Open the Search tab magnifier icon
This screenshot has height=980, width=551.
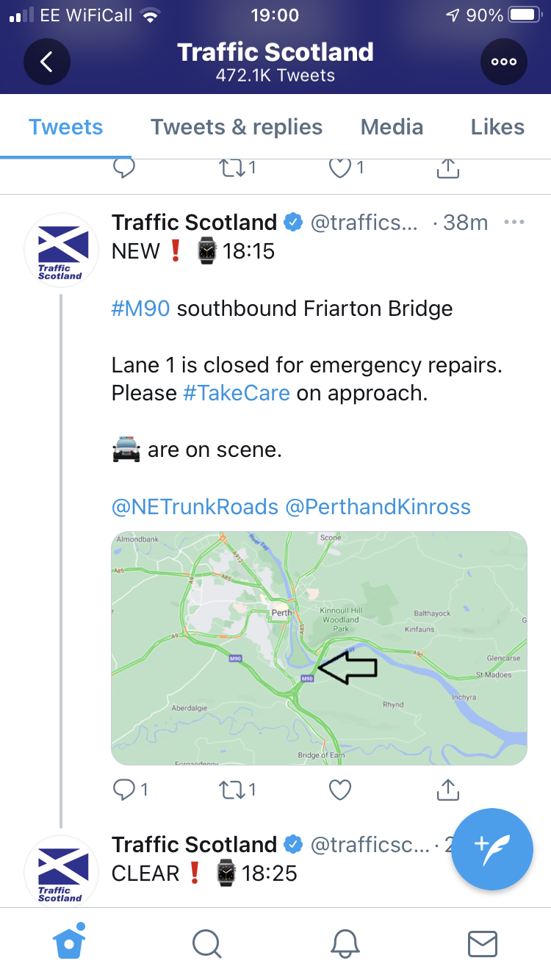coord(206,944)
